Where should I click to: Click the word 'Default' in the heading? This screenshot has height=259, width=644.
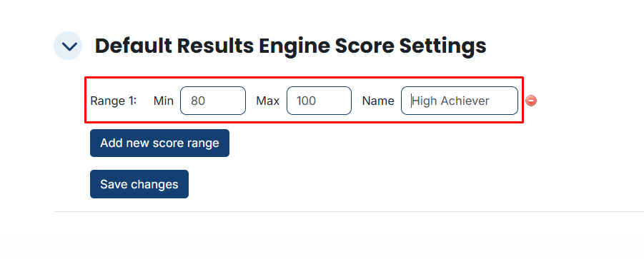133,46
